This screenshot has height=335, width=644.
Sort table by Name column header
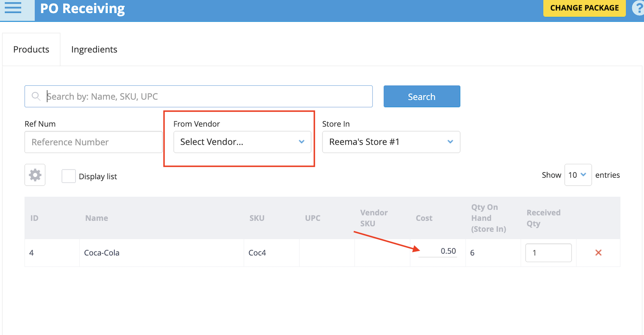coord(97,218)
